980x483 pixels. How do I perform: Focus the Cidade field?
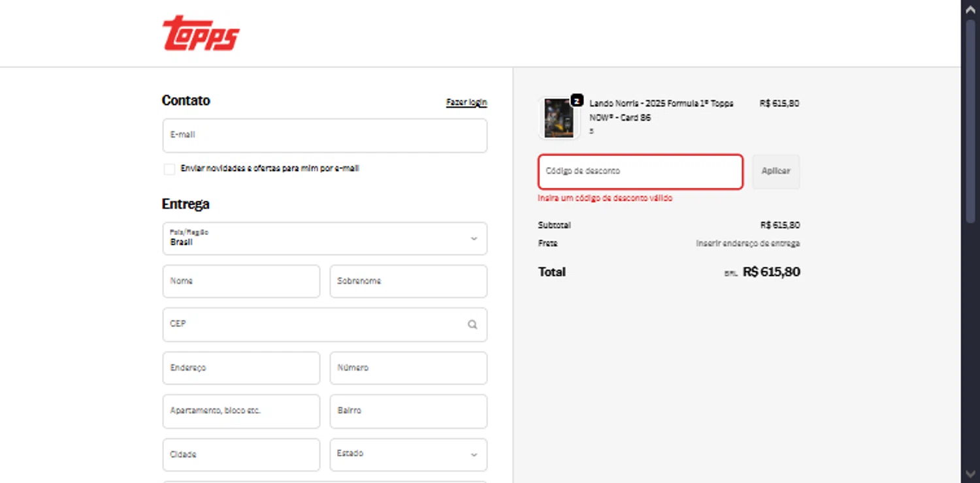click(x=241, y=454)
